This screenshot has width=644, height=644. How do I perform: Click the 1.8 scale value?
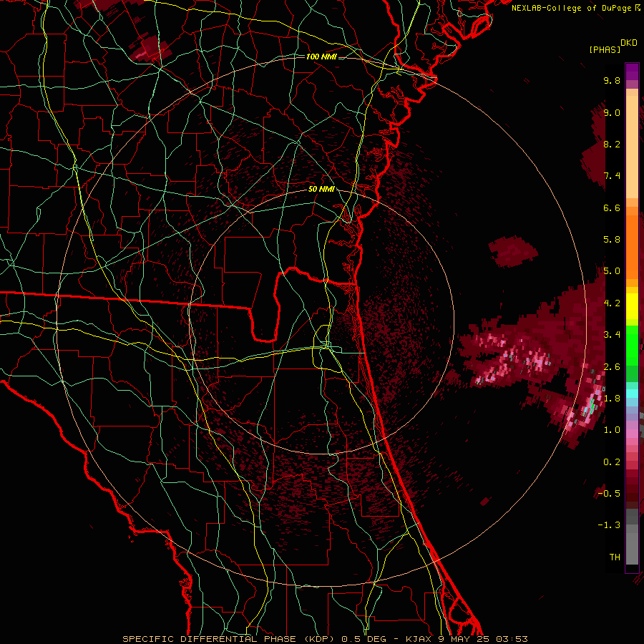point(612,399)
